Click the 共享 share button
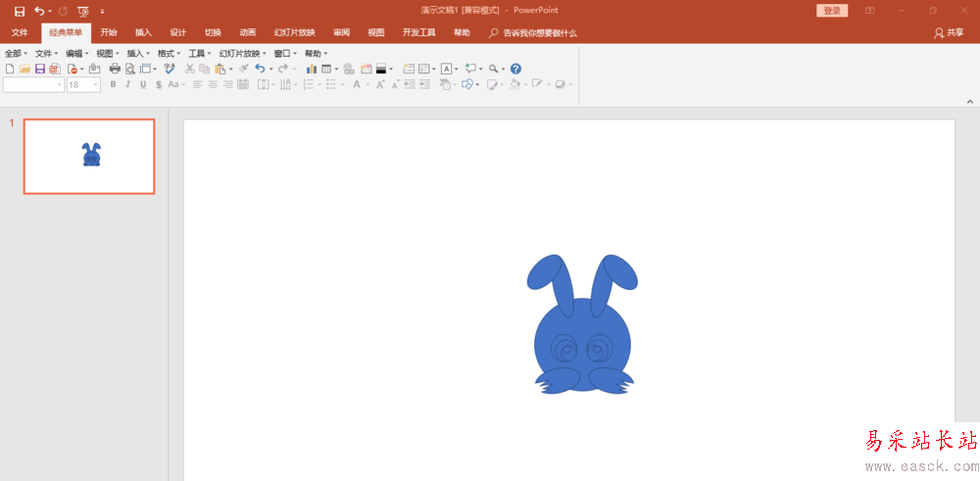This screenshot has width=980, height=481. (x=949, y=32)
